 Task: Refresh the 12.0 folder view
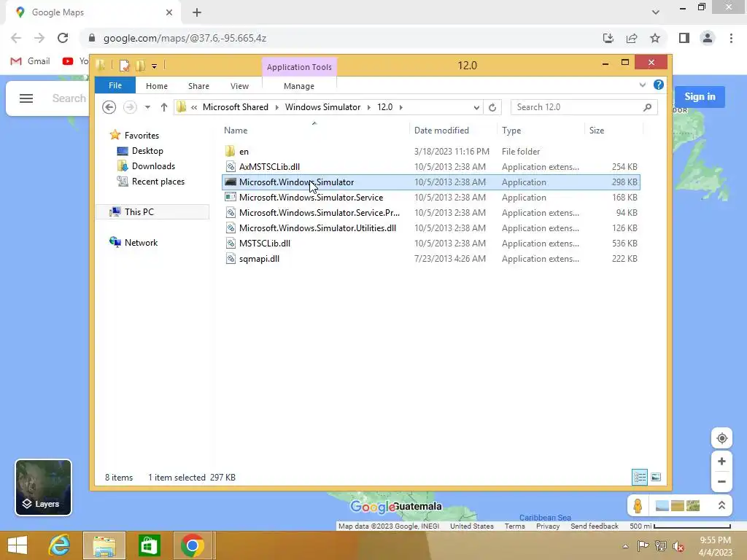pyautogui.click(x=492, y=107)
